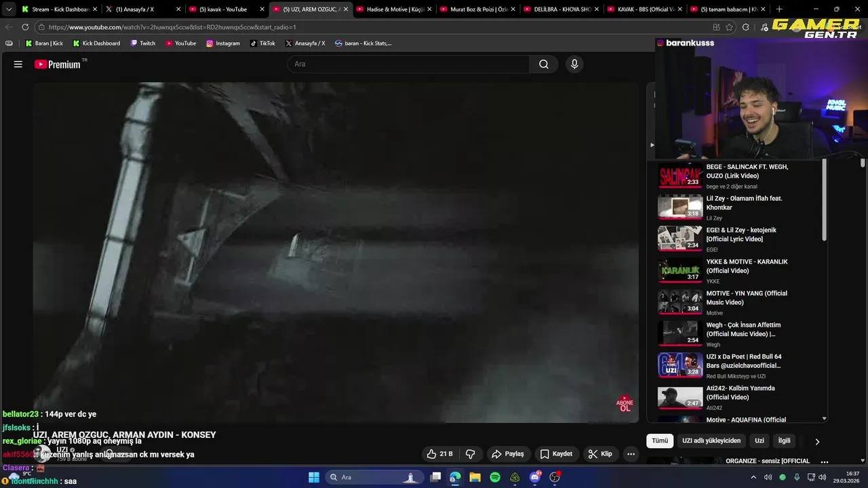Switch to DELİLBRA - KHOYA SHO tab
Viewport: 868px width, 488px height.
click(561, 9)
